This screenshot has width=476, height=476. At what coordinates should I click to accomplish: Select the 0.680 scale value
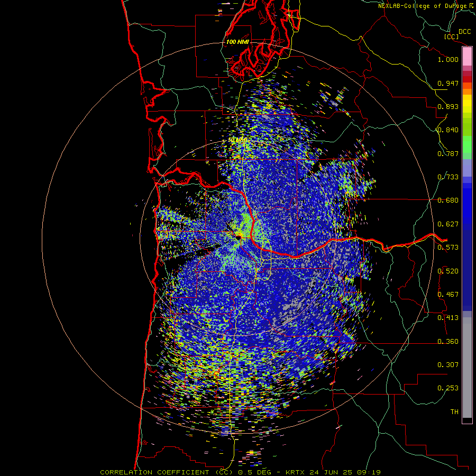448,200
